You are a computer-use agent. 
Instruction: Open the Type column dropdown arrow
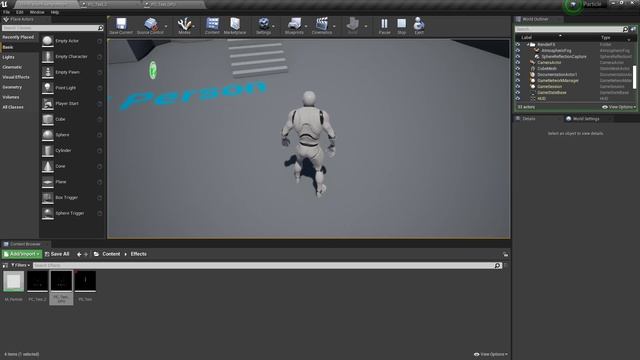pyautogui.click(x=629, y=40)
